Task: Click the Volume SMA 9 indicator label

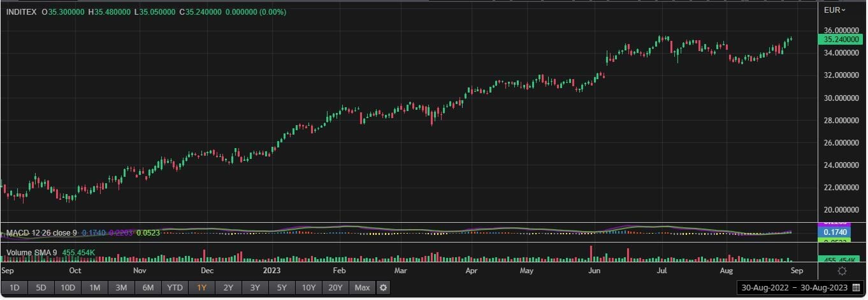Action: click(31, 253)
